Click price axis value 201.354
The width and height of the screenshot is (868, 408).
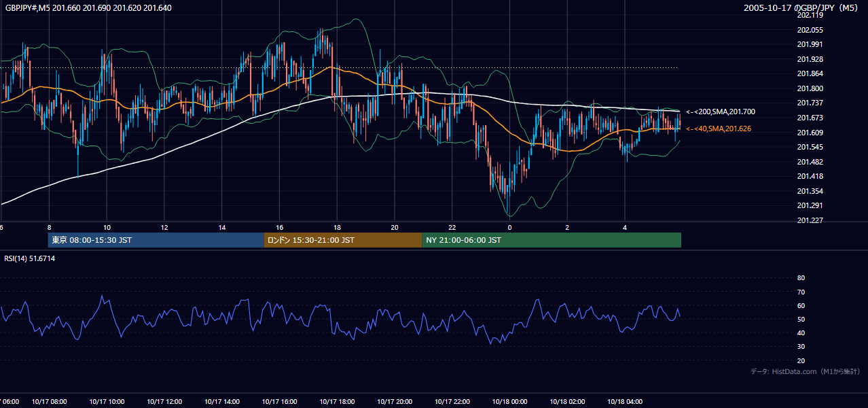[x=810, y=191]
